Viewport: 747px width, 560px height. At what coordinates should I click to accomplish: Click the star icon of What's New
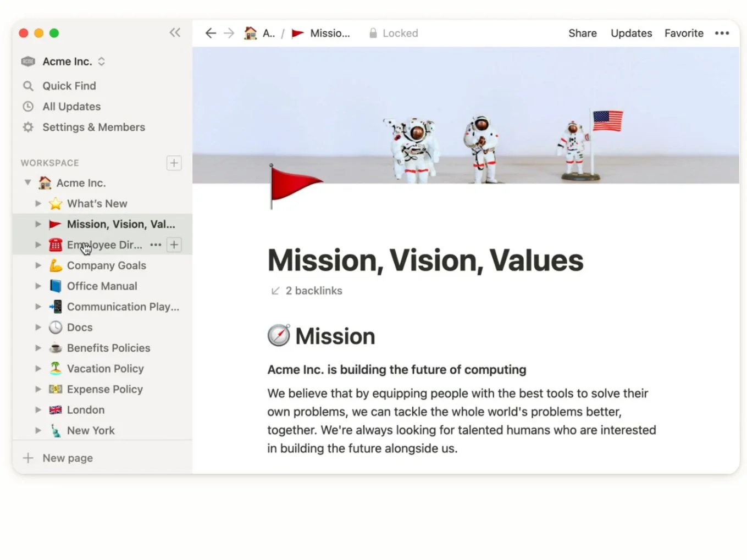(56, 203)
